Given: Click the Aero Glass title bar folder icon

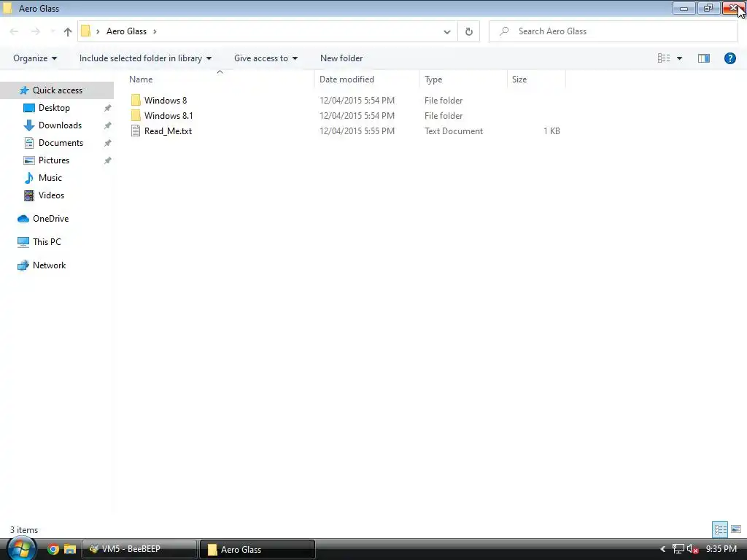Looking at the screenshot, I should [8, 8].
